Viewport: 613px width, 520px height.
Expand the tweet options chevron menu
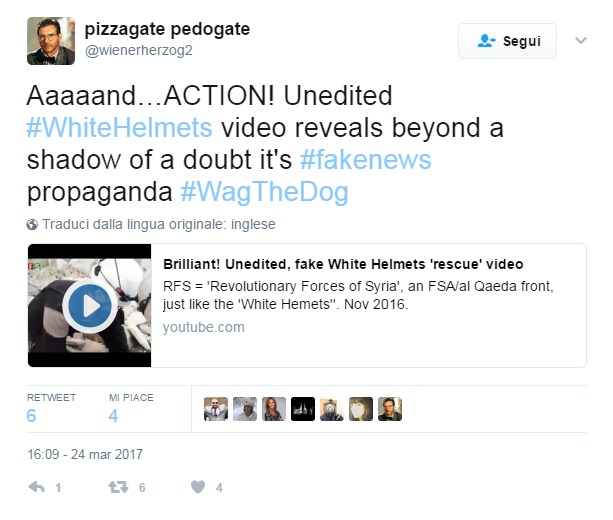[581, 40]
